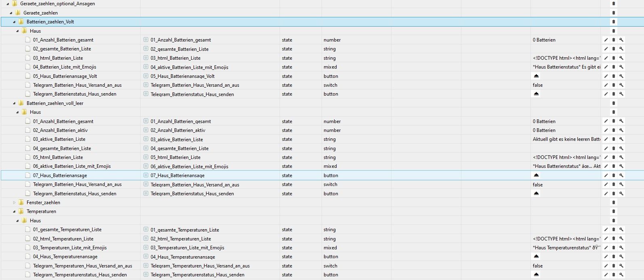Collapse Haus folder under Batterien_zaehlen_Volt

(17, 31)
